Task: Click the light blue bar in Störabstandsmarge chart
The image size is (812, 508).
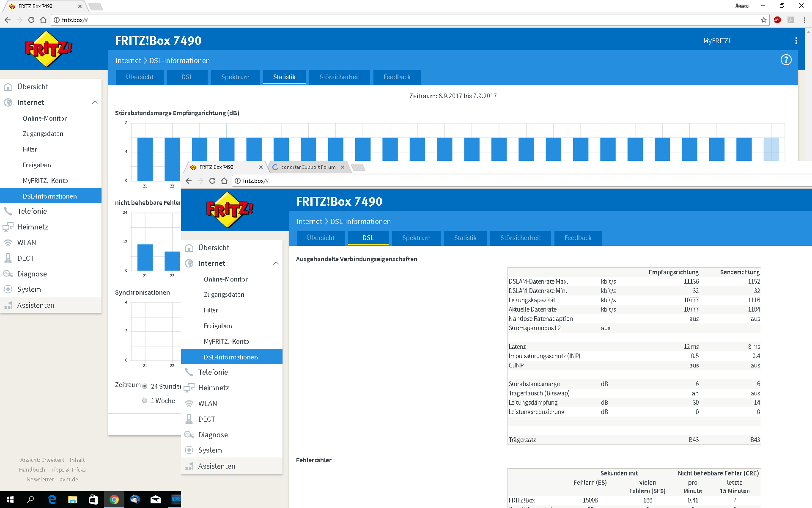Action: pos(771,149)
